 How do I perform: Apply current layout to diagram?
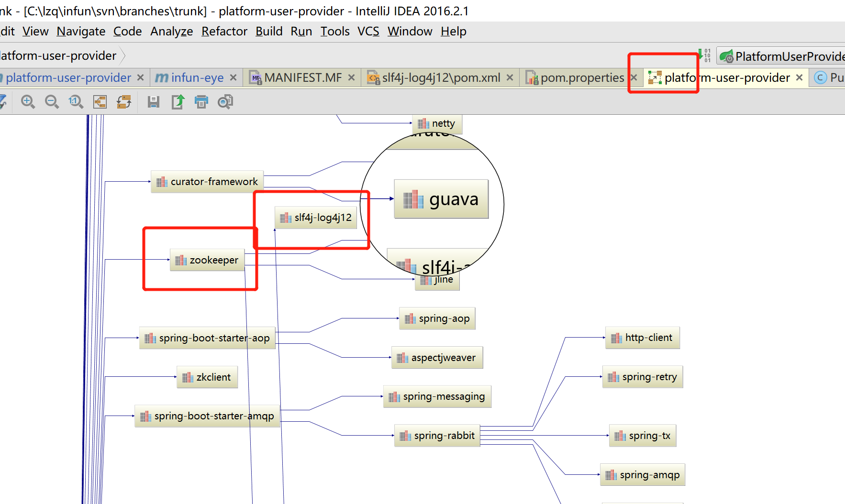point(124,101)
